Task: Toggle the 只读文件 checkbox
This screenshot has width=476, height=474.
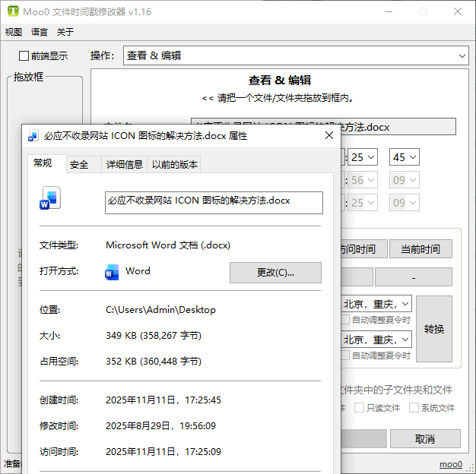Action: [359, 408]
